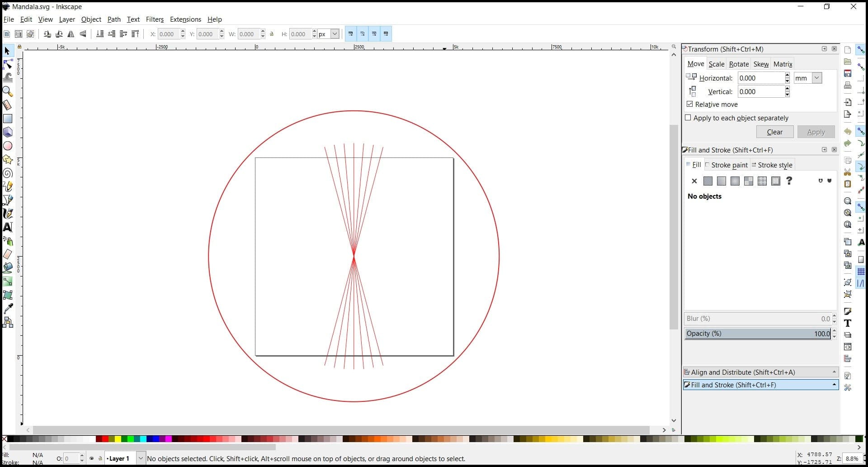The image size is (868, 467).
Task: Switch to the Rotate tab
Action: point(739,64)
